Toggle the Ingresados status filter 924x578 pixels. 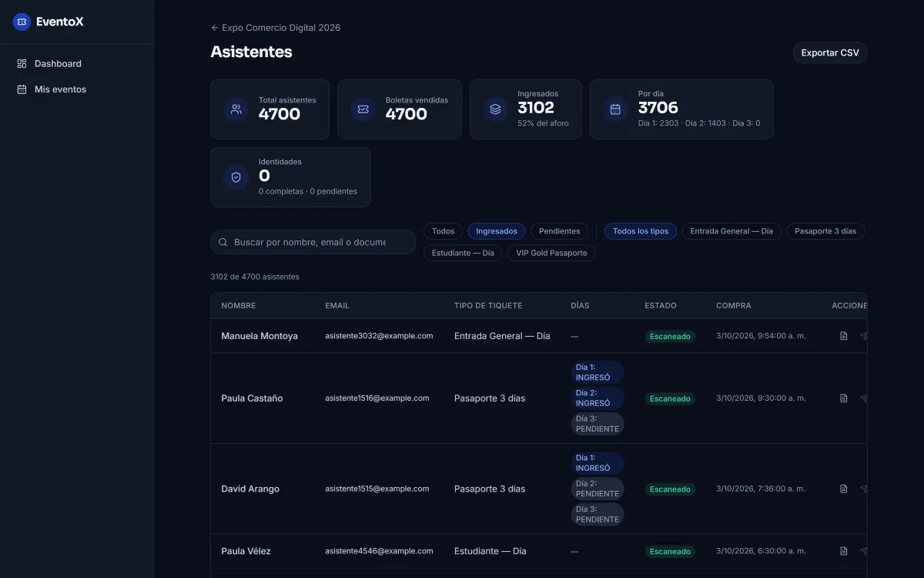(497, 231)
